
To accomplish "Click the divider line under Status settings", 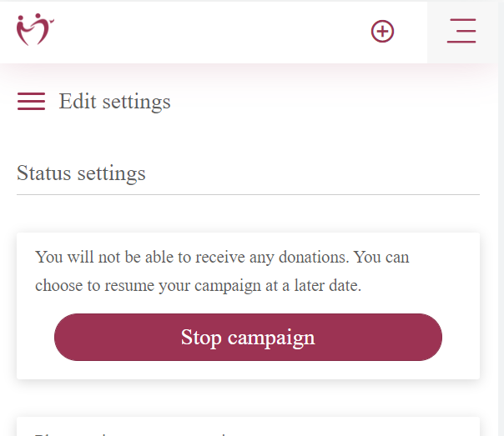I will 248,194.
